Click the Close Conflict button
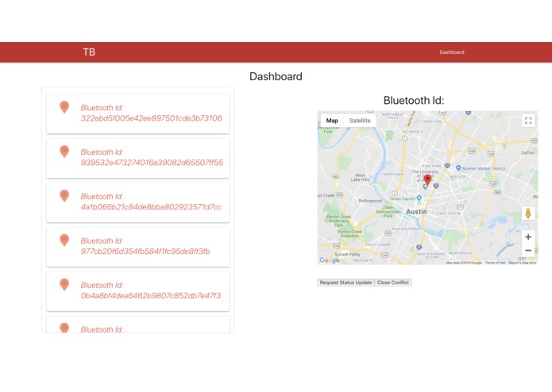This screenshot has height=392, width=552. pos(393,282)
